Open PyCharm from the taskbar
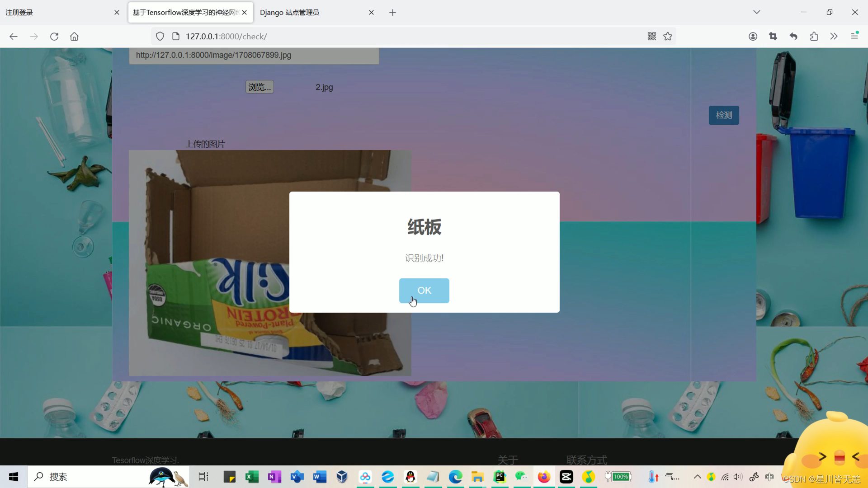This screenshot has height=488, width=868. tap(500, 477)
